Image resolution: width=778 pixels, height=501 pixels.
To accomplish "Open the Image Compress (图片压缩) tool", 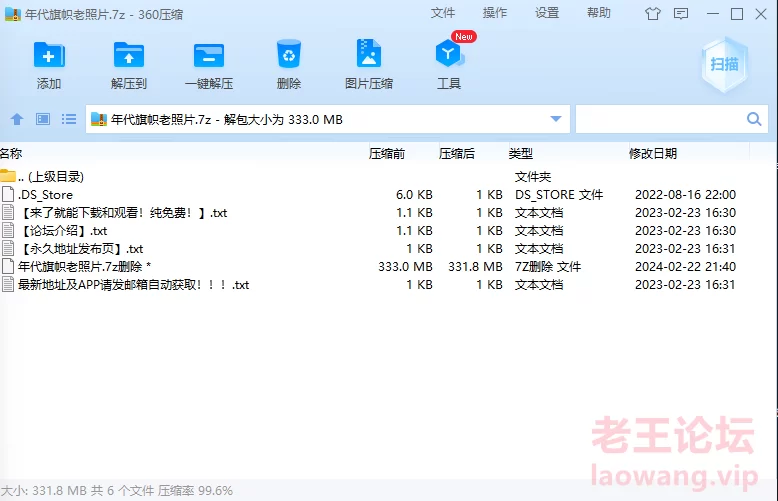I will click(x=368, y=56).
